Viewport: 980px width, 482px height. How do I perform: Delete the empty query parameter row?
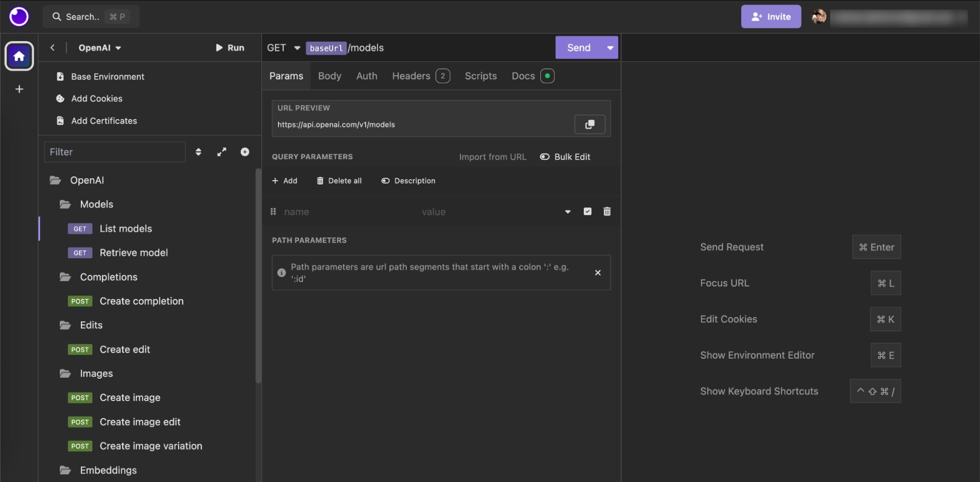click(606, 212)
